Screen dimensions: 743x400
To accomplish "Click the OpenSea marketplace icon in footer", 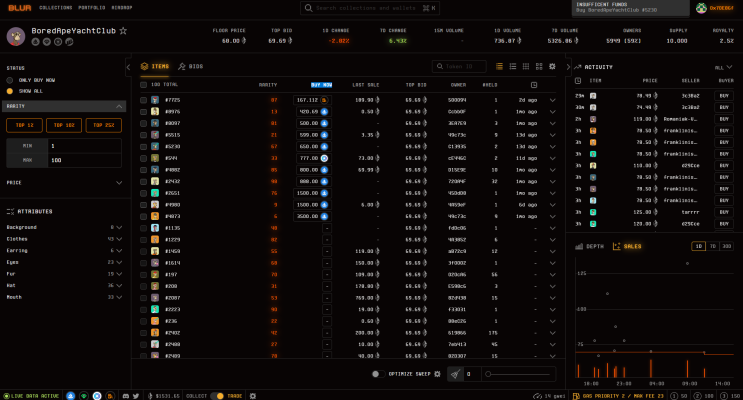I will [71, 396].
